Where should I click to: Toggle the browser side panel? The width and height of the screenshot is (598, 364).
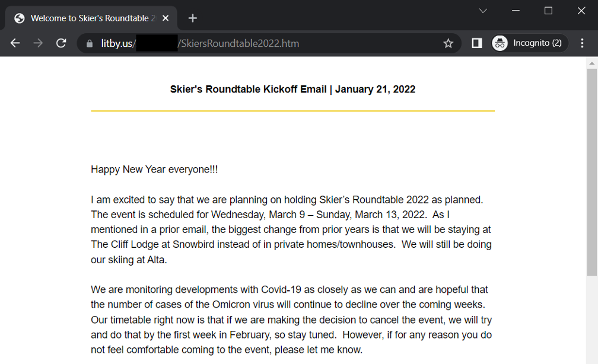coord(476,43)
